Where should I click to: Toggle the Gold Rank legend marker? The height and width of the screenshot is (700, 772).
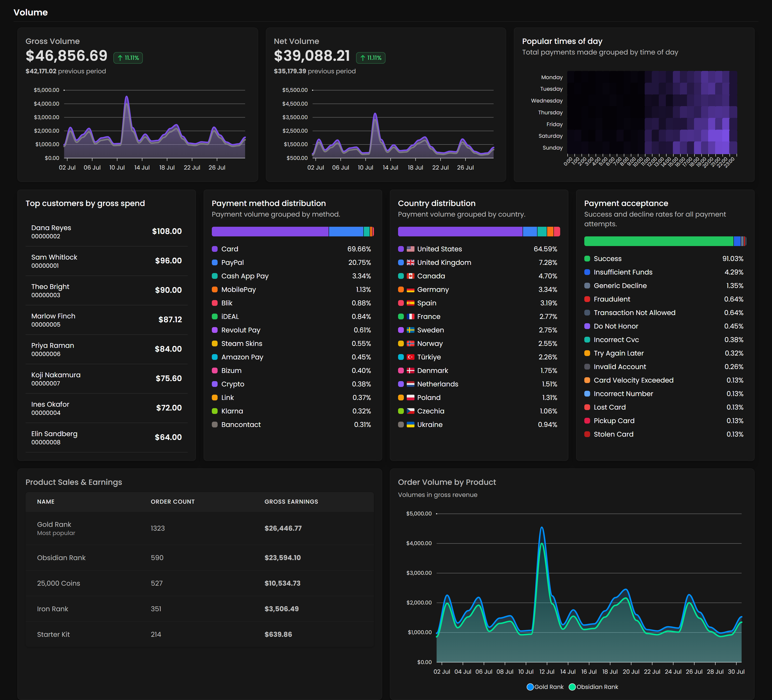point(530,687)
